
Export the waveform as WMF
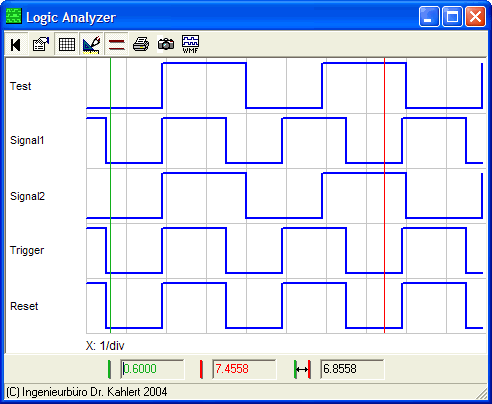(x=190, y=44)
